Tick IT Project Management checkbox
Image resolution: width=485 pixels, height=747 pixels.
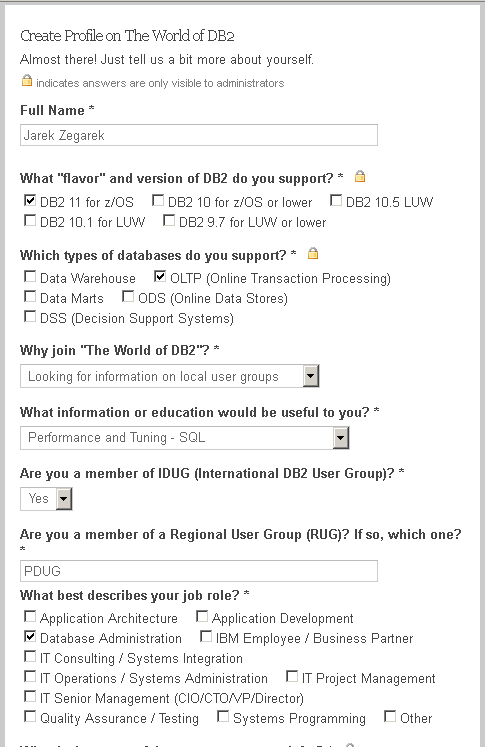tap(292, 676)
